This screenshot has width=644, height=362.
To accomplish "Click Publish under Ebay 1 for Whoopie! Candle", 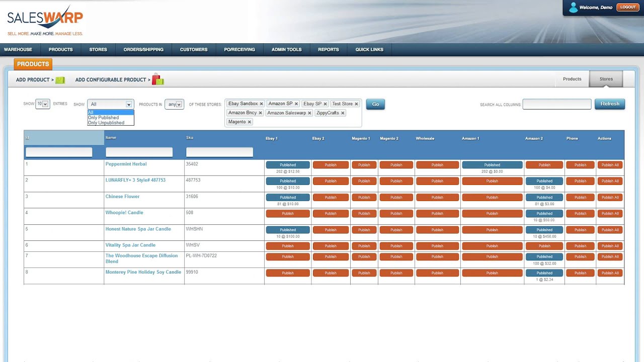I will (288, 214).
